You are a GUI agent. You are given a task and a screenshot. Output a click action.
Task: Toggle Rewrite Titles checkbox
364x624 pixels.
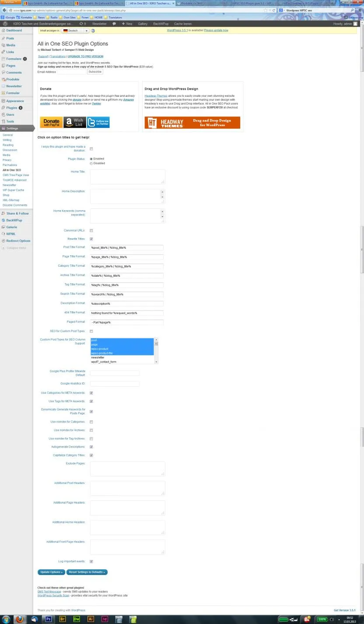coord(91,239)
